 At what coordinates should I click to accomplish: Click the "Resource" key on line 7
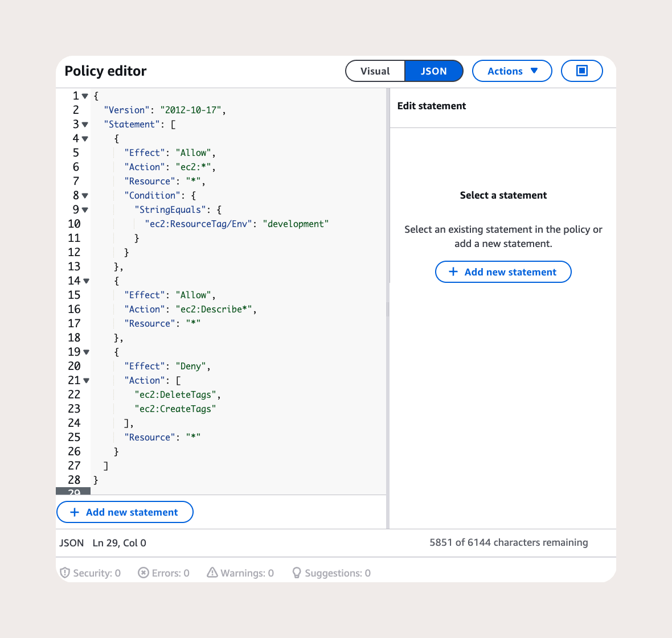(x=150, y=182)
